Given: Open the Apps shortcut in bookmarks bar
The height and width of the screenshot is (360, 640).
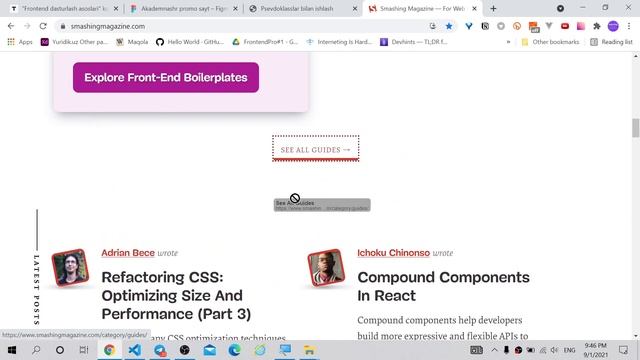Looking at the screenshot, I should point(20,42).
